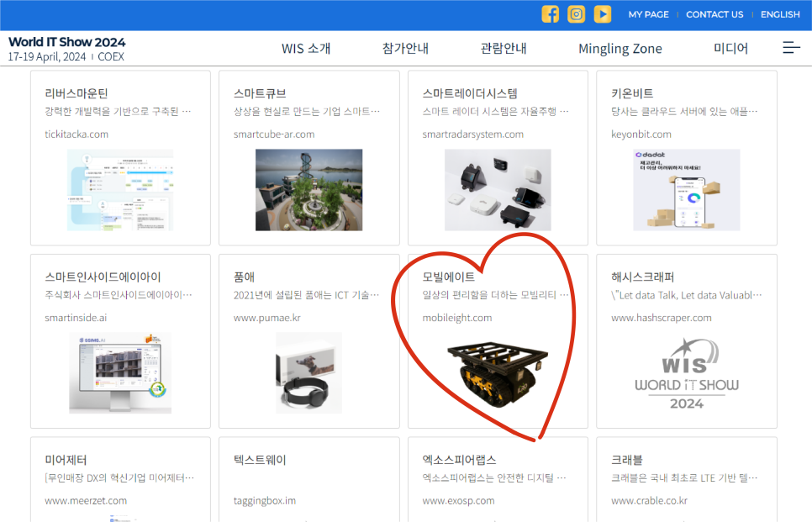Read the 스마트 레이더 시스템은 자율주행 description

[x=496, y=111]
